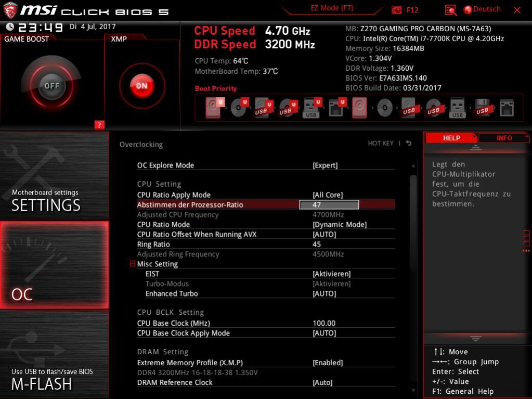Viewport: 532px width, 399px height.
Task: Click the settings list scrollbar thumb
Action: pyautogui.click(x=413, y=223)
